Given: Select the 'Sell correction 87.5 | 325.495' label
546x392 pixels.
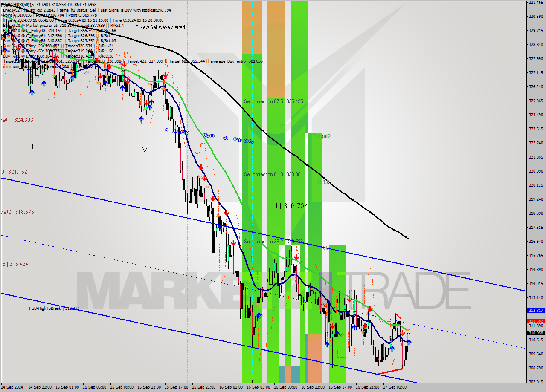Looking at the screenshot, I should tap(273, 101).
